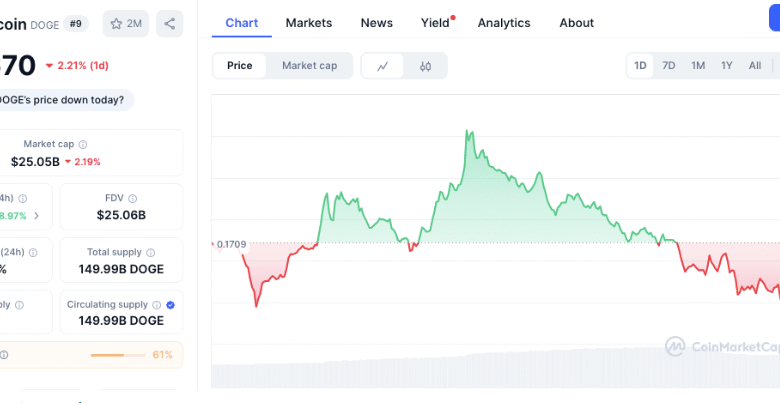This screenshot has width=780, height=403.
Task: Switch to line chart view icon
Action: pos(382,66)
